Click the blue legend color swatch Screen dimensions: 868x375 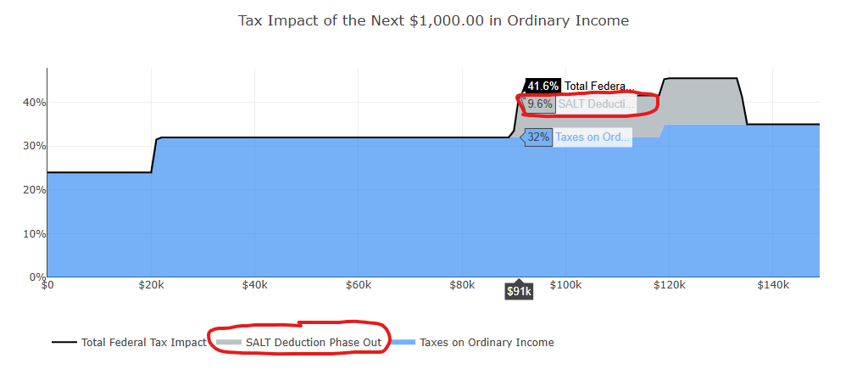403,342
